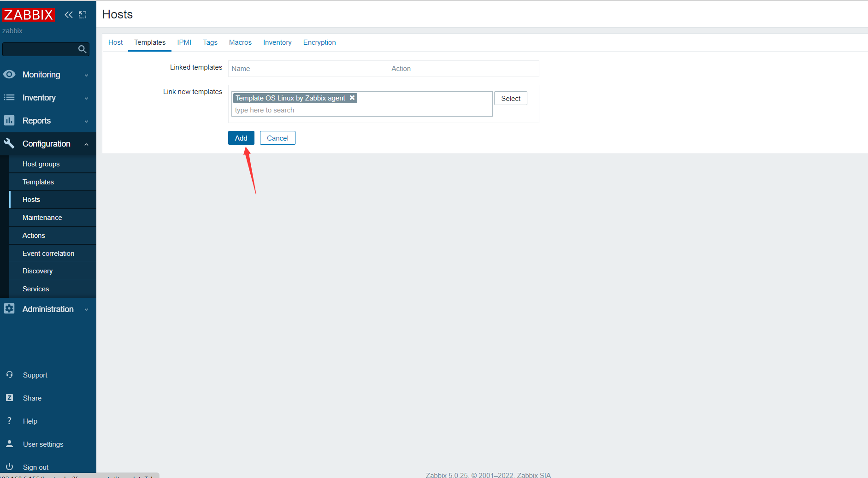868x478 pixels.
Task: Open Maintenance configuration page
Action: point(53,218)
